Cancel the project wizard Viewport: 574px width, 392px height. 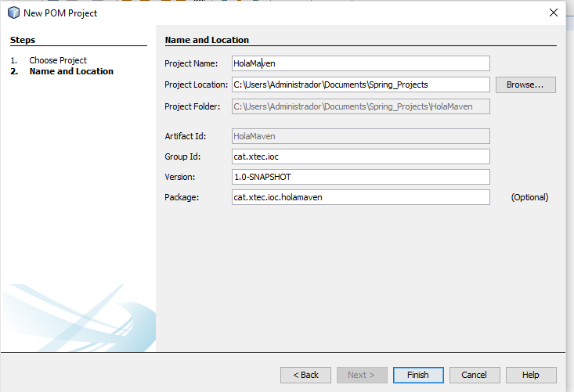coord(475,375)
